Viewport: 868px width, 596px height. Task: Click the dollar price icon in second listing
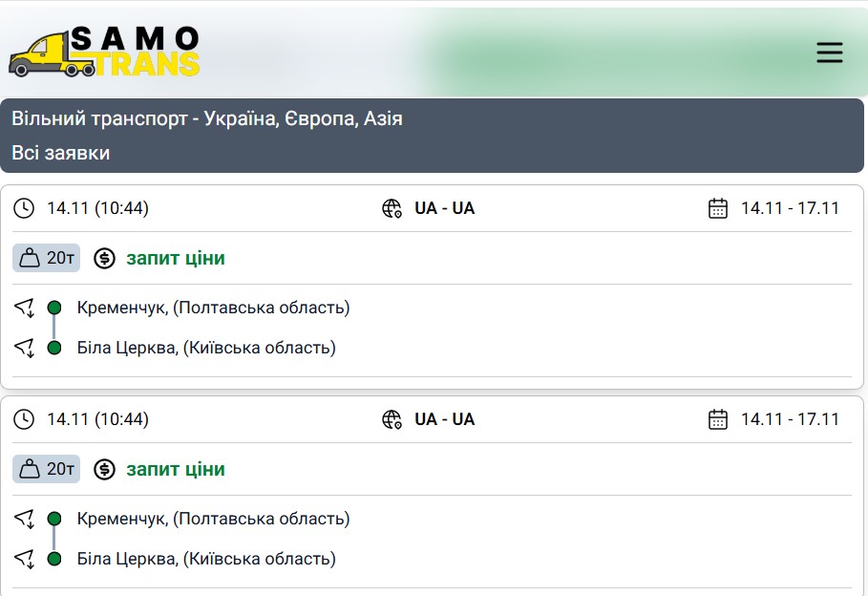pos(104,469)
